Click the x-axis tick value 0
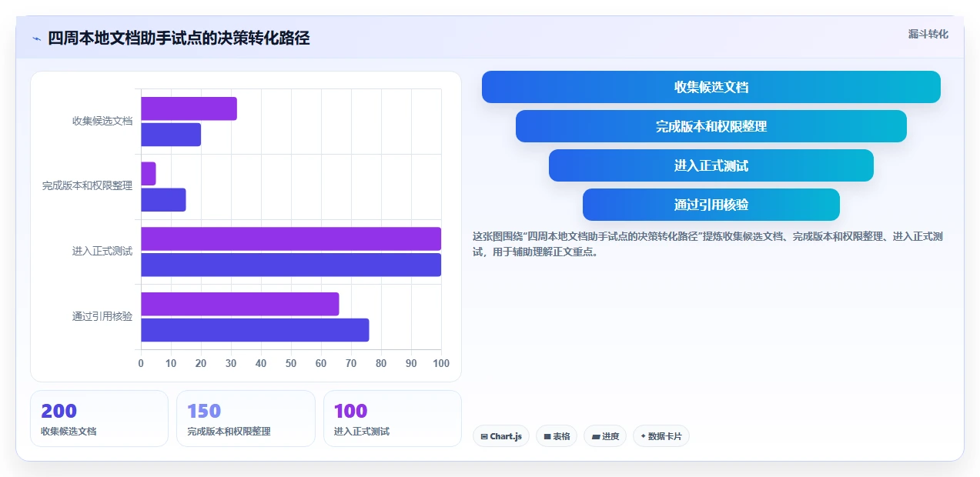This screenshot has width=980, height=477. coord(141,363)
